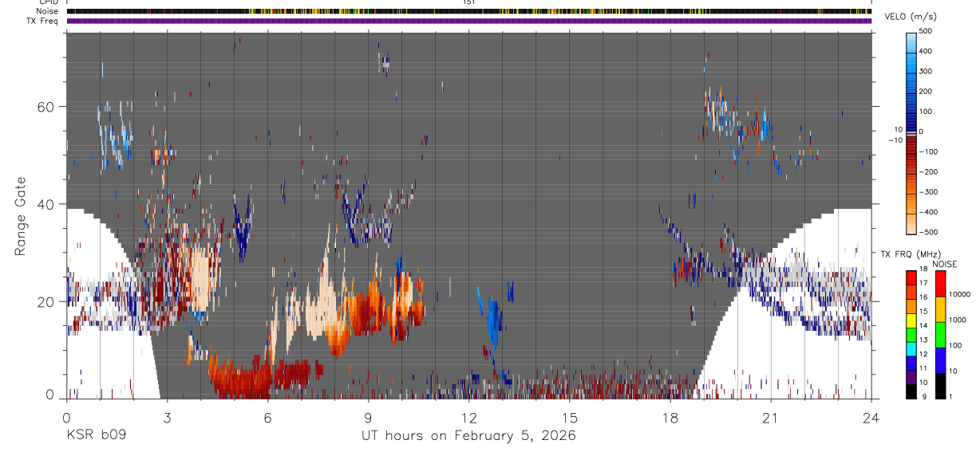980x452 pixels.
Task: Click the x-axis hour tick label 6
Action: (x=267, y=417)
